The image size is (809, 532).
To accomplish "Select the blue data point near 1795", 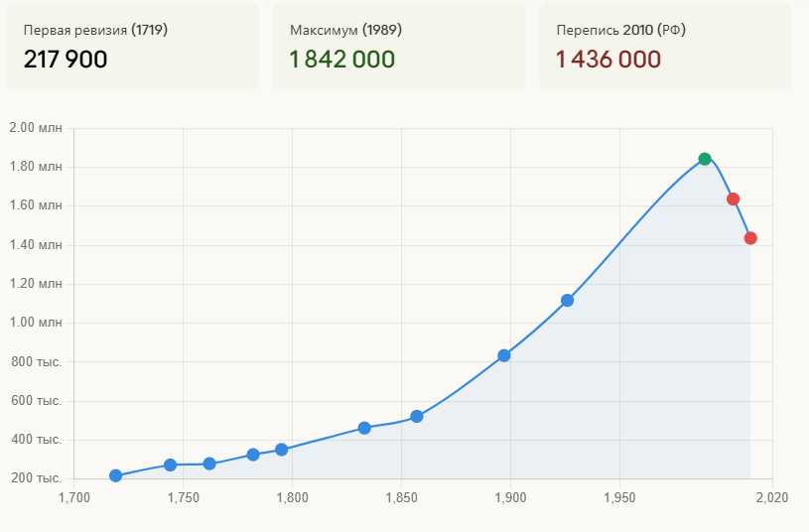I will coord(281,450).
